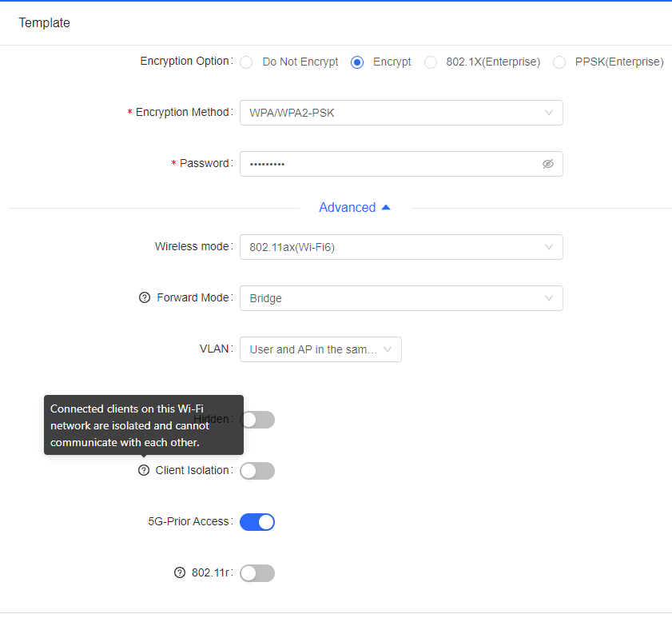
Task: Click the 802.11r help question icon
Action: click(x=180, y=572)
